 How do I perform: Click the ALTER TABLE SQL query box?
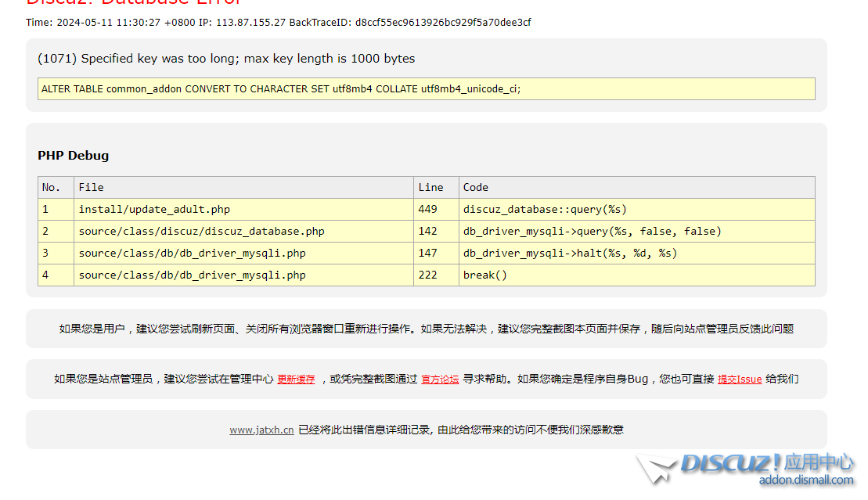[x=426, y=89]
